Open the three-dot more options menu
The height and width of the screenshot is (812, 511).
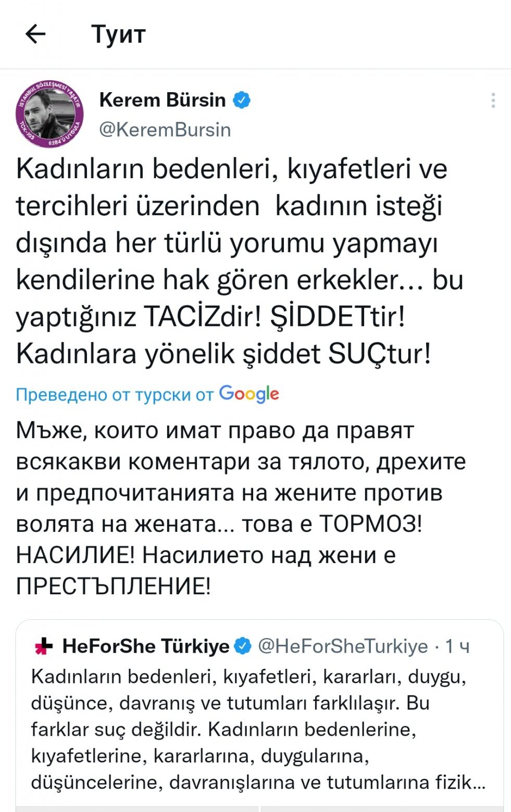point(493,101)
